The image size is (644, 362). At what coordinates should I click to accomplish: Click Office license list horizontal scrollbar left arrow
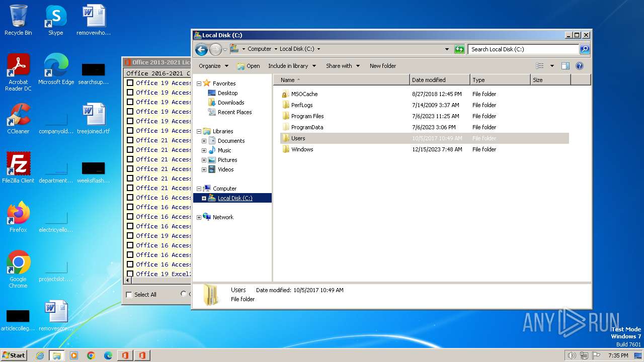(x=128, y=281)
